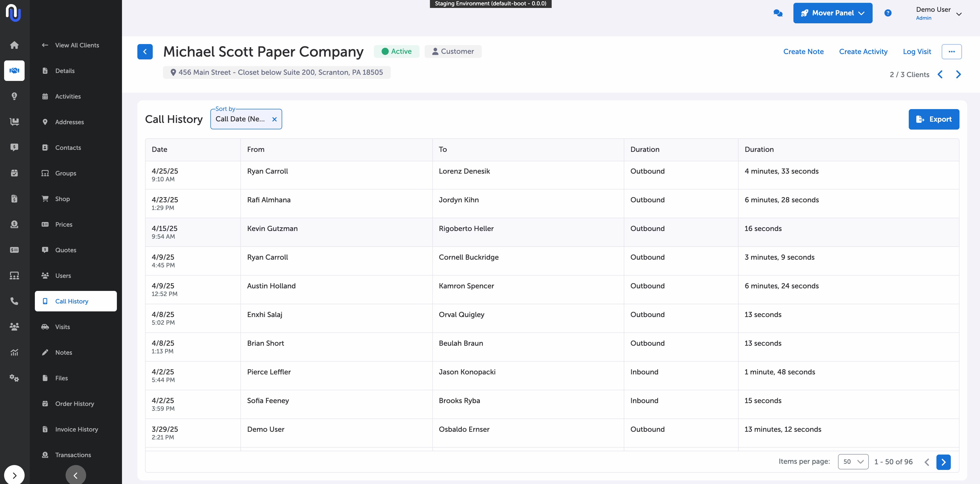Image resolution: width=980 pixels, height=484 pixels.
Task: Expand the left rail with bottom arrow
Action: coord(14,475)
